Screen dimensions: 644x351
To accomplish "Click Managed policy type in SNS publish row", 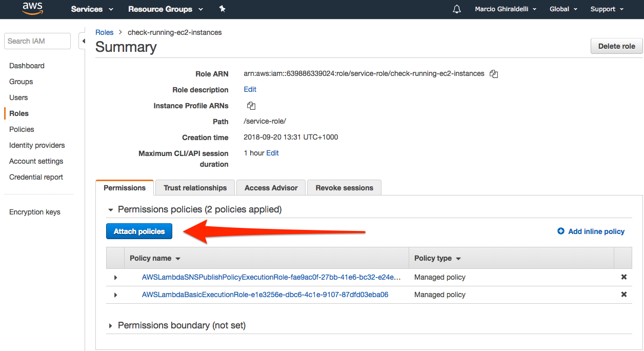I will [440, 277].
